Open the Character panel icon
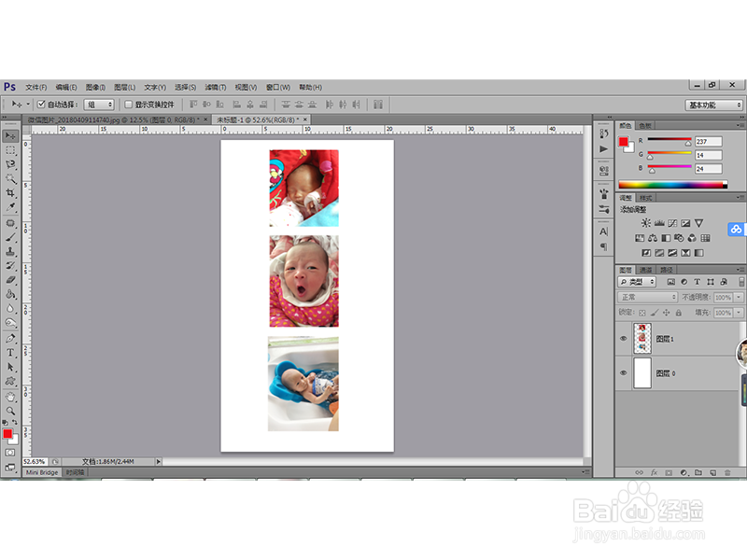 603,231
